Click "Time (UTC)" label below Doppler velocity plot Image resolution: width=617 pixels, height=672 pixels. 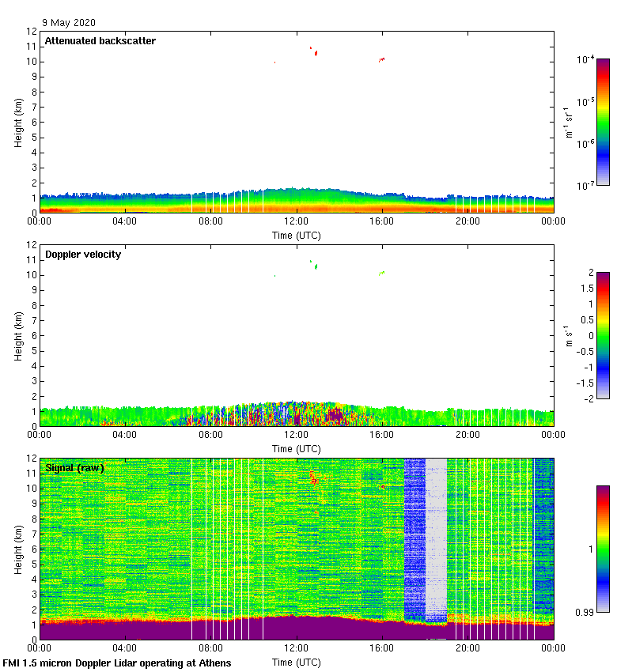(297, 449)
